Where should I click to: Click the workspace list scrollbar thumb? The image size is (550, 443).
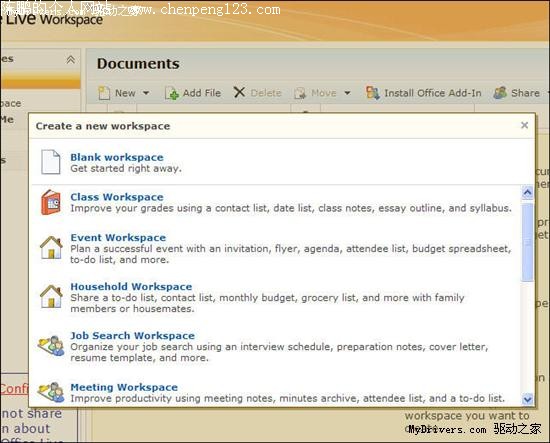pos(527,242)
